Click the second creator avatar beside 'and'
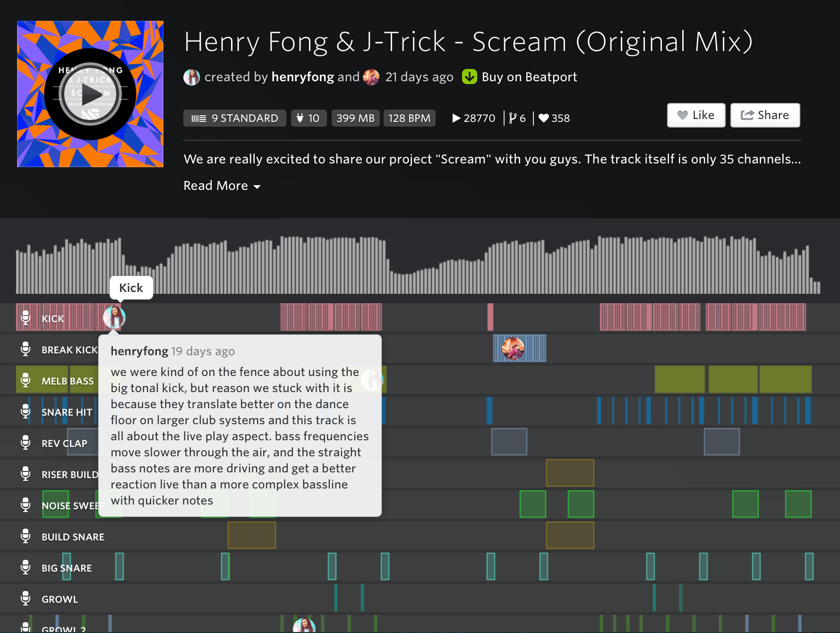 371,77
